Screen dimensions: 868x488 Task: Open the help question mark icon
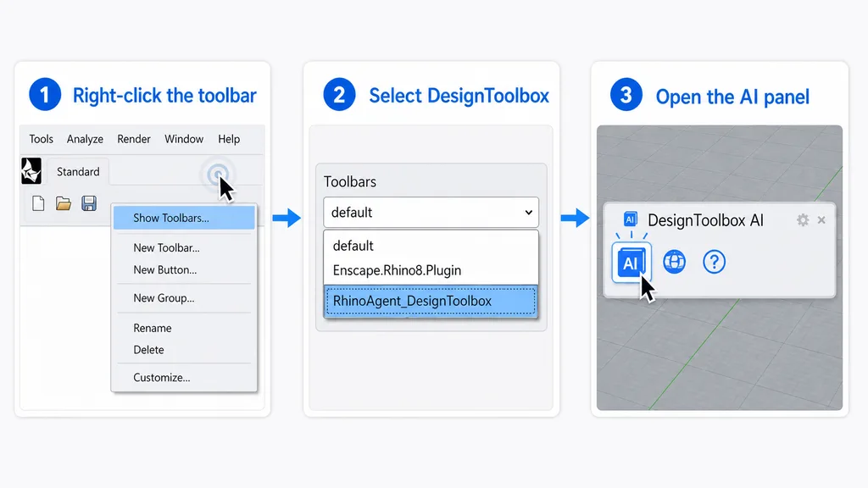[x=714, y=262]
